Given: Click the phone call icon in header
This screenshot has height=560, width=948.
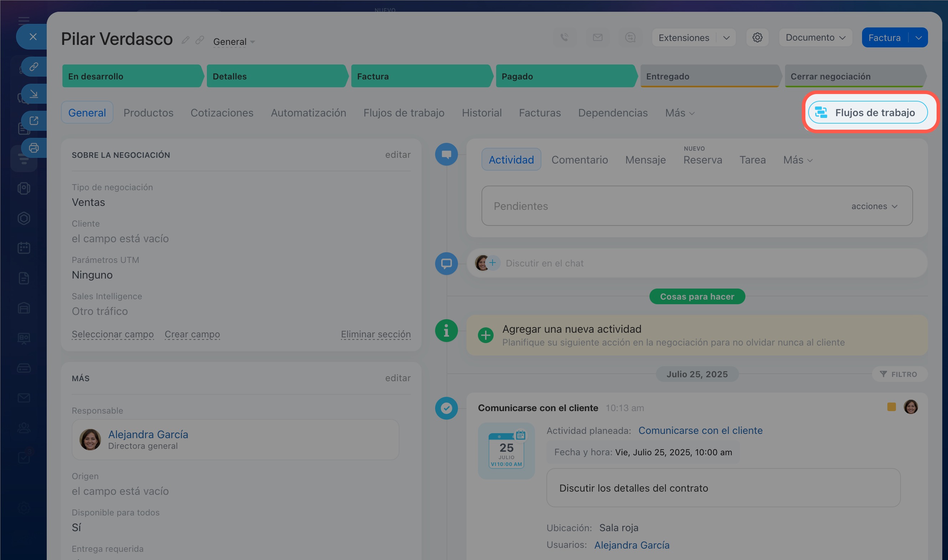Looking at the screenshot, I should 564,37.
